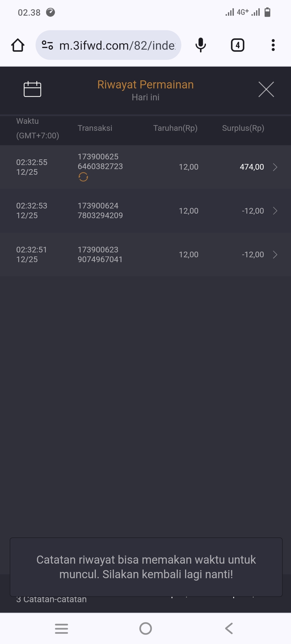Open the tab switcher showing 4 tabs
Viewport: 291px width, 644px height.
(237, 45)
